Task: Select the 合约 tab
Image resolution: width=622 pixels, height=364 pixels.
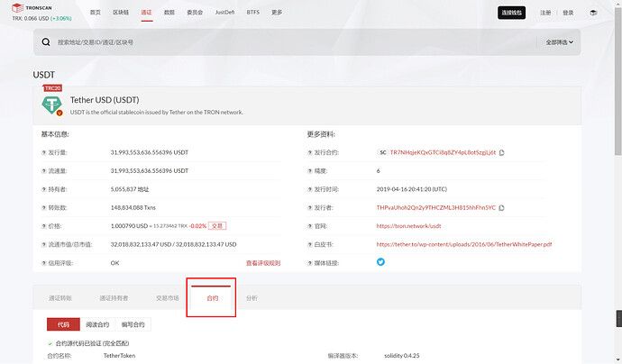Action: tap(212, 298)
